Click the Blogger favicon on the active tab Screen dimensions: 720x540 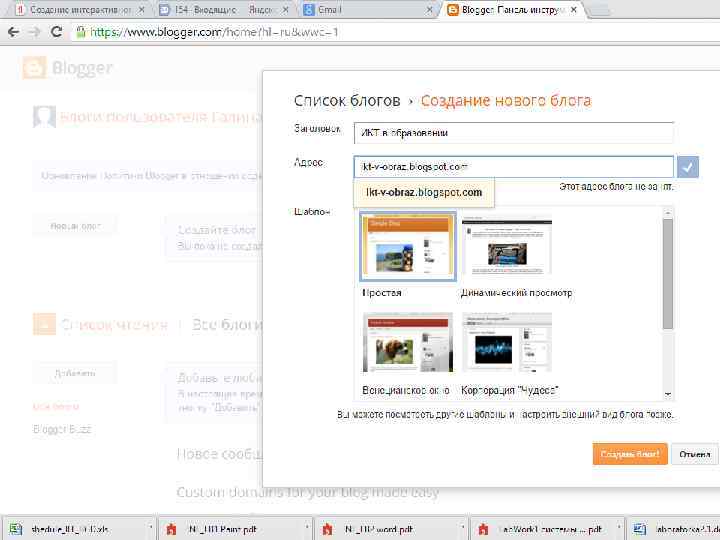click(x=453, y=10)
